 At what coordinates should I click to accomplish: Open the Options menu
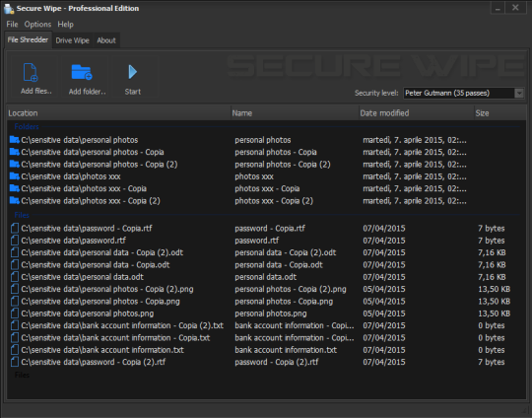(37, 25)
